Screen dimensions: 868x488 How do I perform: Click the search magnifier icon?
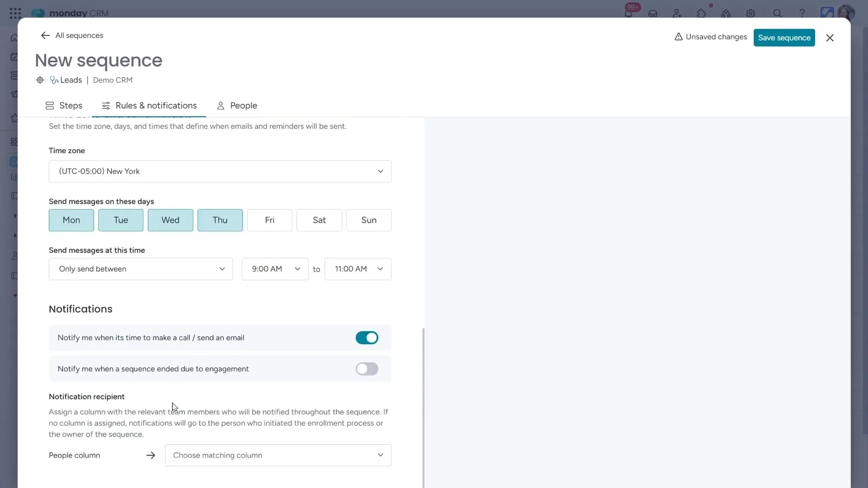[x=777, y=14]
